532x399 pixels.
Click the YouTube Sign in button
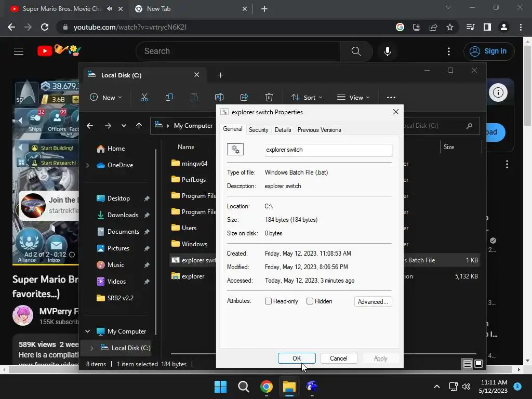pyautogui.click(x=489, y=51)
